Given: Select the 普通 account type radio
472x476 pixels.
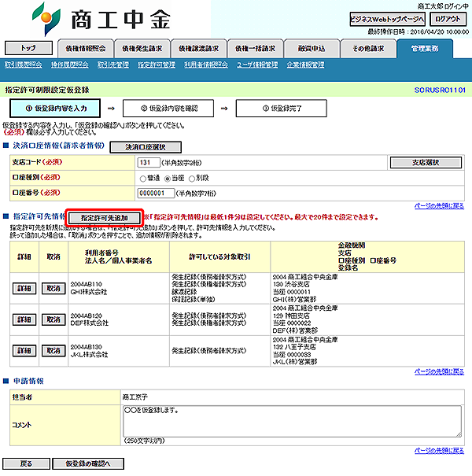Looking at the screenshot, I should pyautogui.click(x=142, y=179).
